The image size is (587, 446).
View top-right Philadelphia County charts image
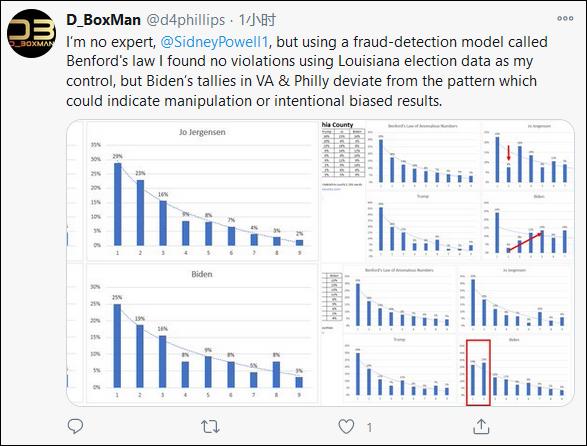(447, 191)
